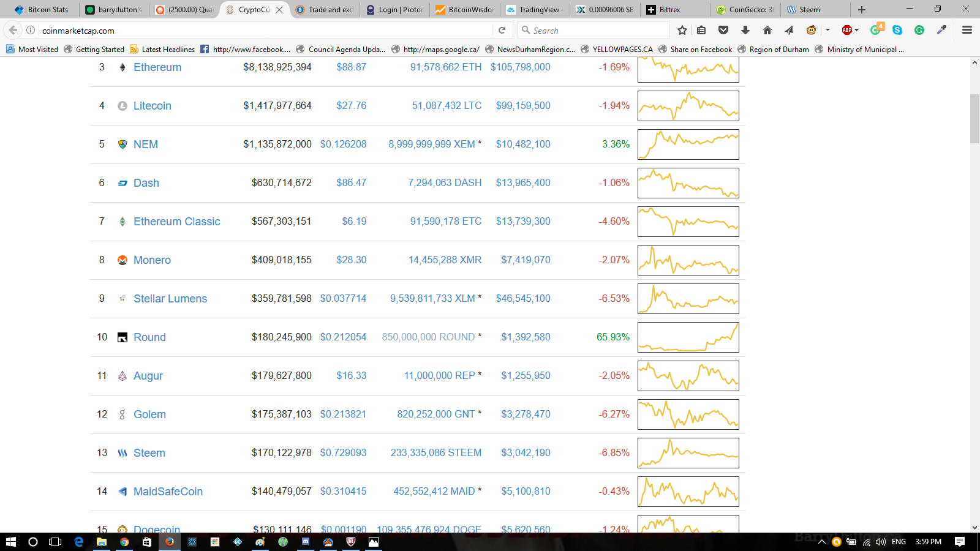Open Cortana search circle
Screen dimensions: 980x551
coord(33,542)
